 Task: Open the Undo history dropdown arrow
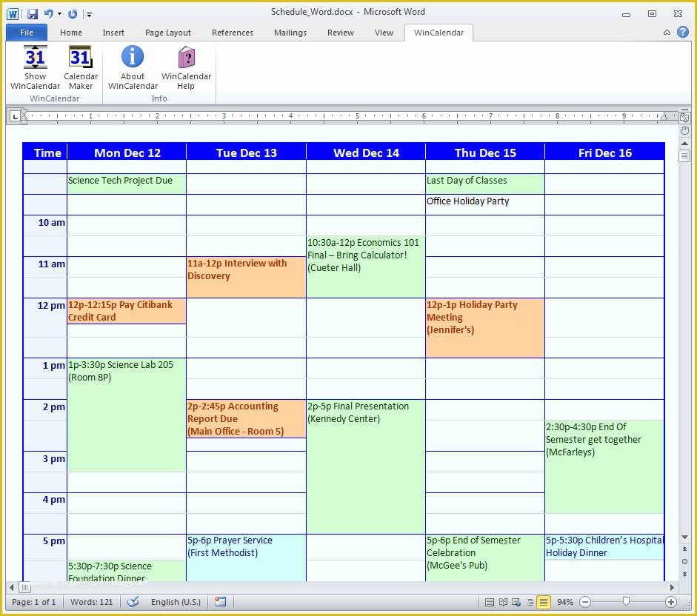click(59, 14)
